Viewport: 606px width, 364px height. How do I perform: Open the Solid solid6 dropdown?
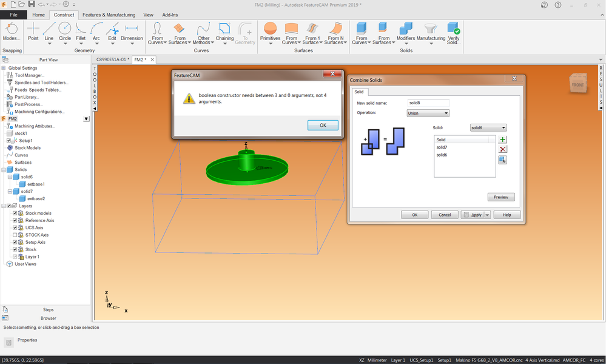click(x=488, y=127)
